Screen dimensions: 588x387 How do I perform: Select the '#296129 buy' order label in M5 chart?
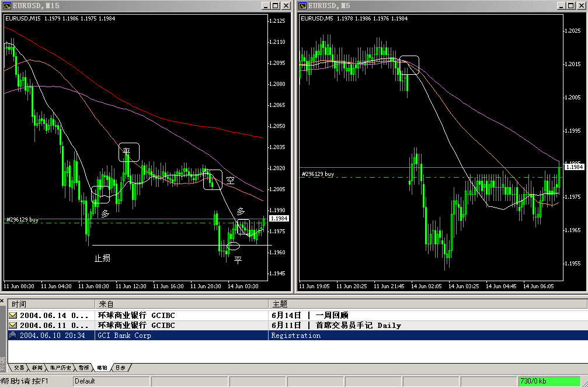318,174
